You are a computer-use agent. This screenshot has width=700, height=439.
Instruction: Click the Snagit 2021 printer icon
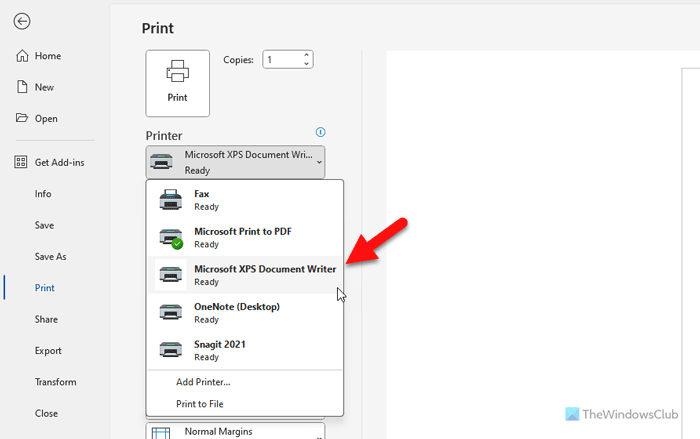click(172, 350)
